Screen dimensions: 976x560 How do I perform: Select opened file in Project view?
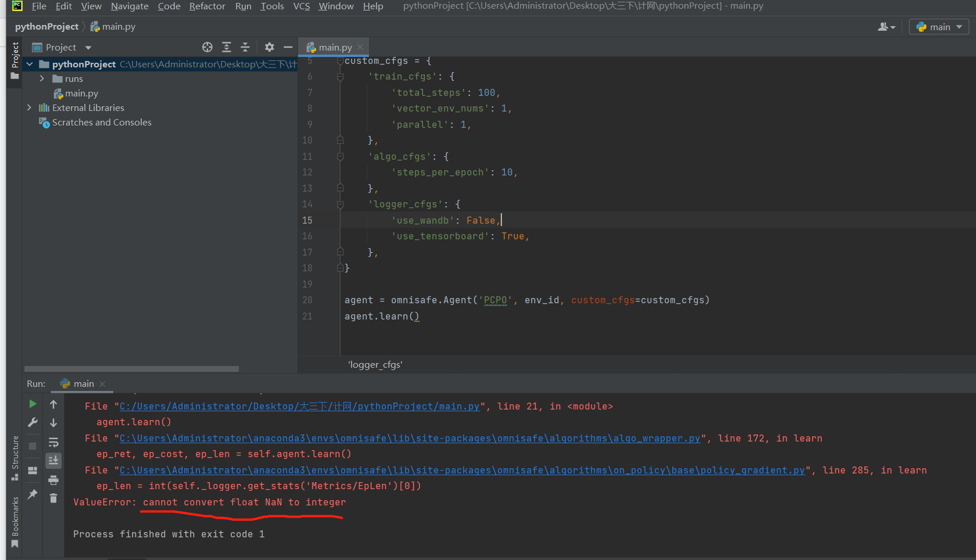[x=207, y=47]
